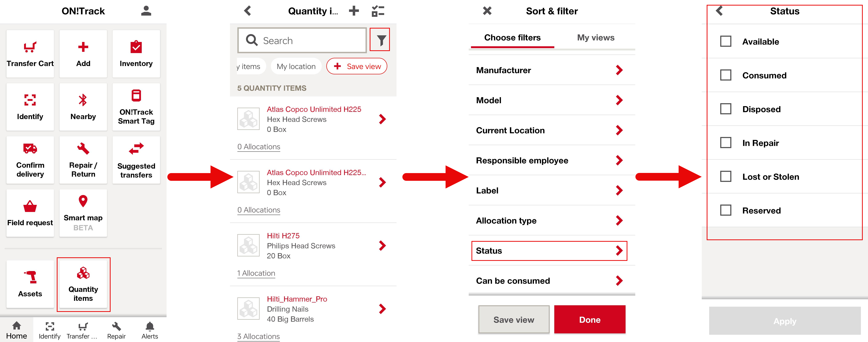Click the plus icon beside Quantity title
Image resolution: width=868 pixels, height=342 pixels.
(353, 11)
